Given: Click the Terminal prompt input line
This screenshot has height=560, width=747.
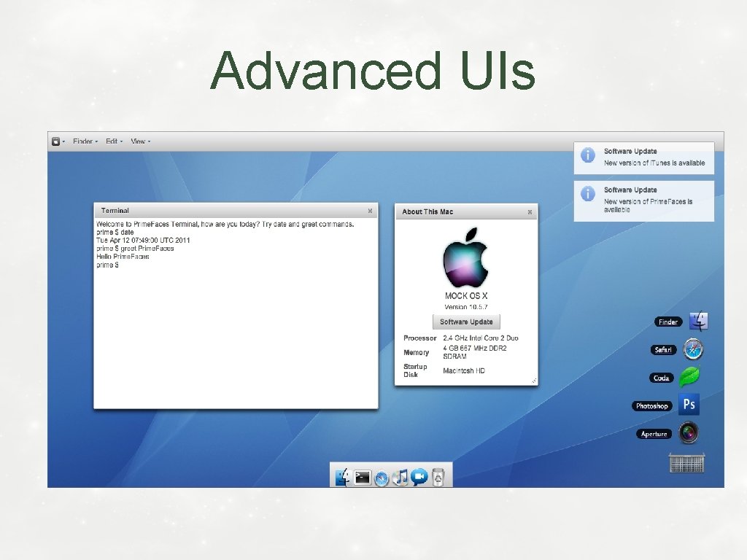Looking at the screenshot, I should (107, 265).
